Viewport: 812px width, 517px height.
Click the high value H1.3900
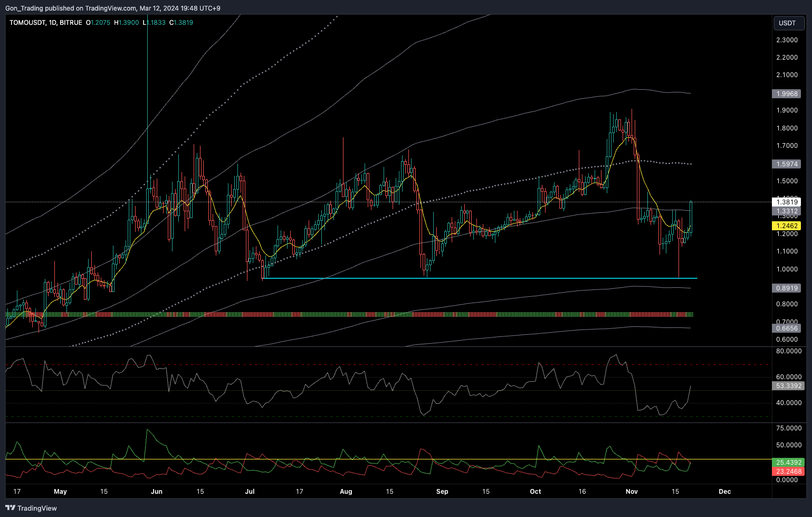tap(127, 23)
